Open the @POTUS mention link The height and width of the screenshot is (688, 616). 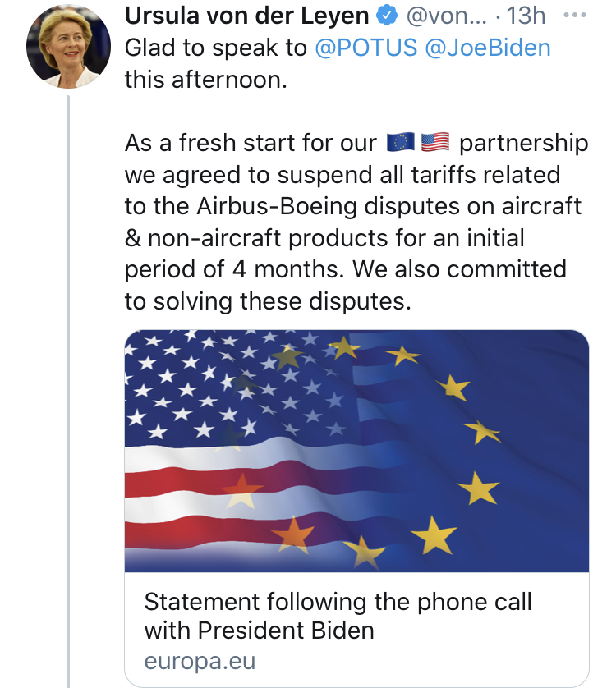tap(365, 48)
